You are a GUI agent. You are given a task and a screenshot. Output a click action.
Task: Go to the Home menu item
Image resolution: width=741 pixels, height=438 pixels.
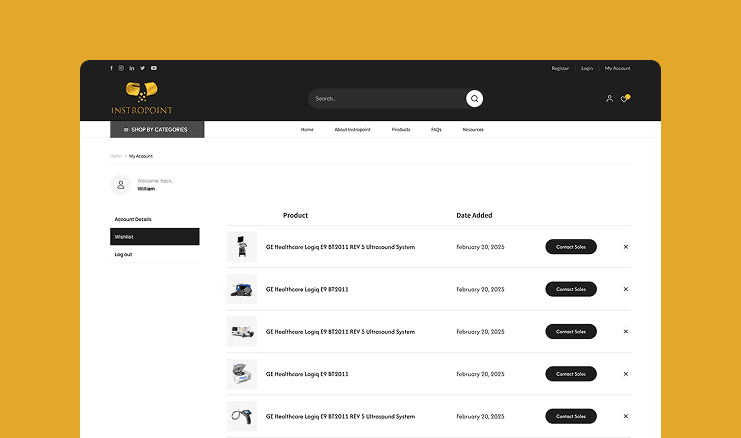tap(307, 129)
